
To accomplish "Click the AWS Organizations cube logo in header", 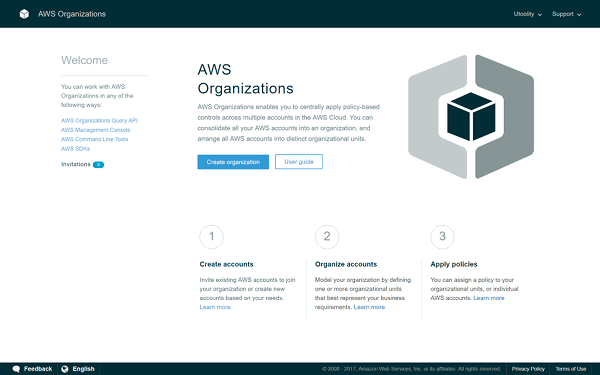I will [x=24, y=14].
